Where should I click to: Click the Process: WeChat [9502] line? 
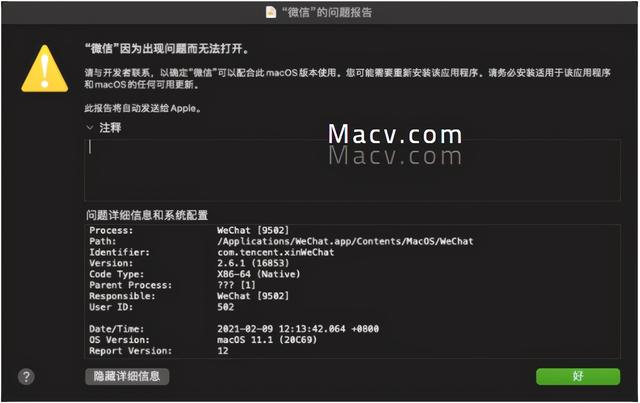coord(189,230)
